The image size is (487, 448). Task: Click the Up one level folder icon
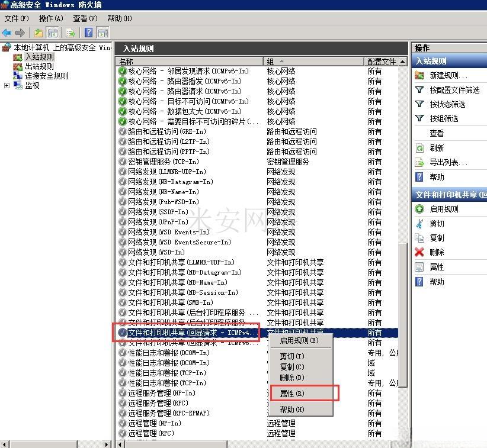click(38, 33)
